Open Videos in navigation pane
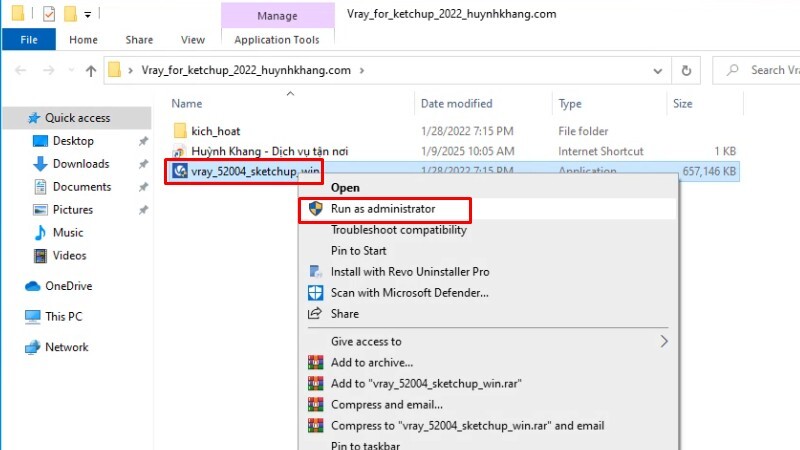 pos(69,256)
